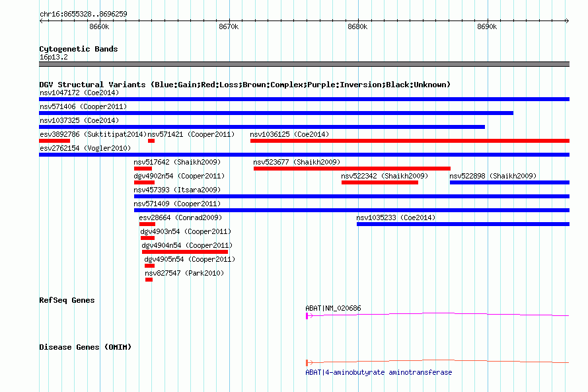Click the nsv1036125 (Coe2014) text label
Viewport: 588px width, 392px height.
pos(289,134)
